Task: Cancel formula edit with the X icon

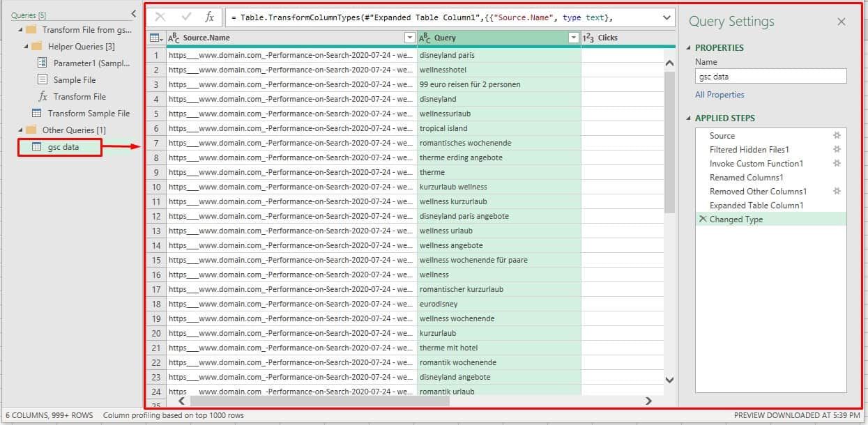Action: click(x=160, y=17)
